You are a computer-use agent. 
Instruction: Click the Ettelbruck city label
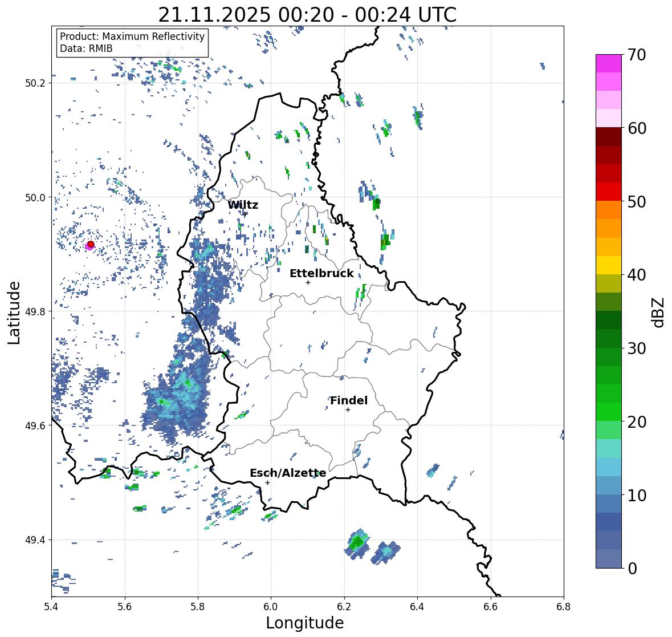(x=321, y=274)
